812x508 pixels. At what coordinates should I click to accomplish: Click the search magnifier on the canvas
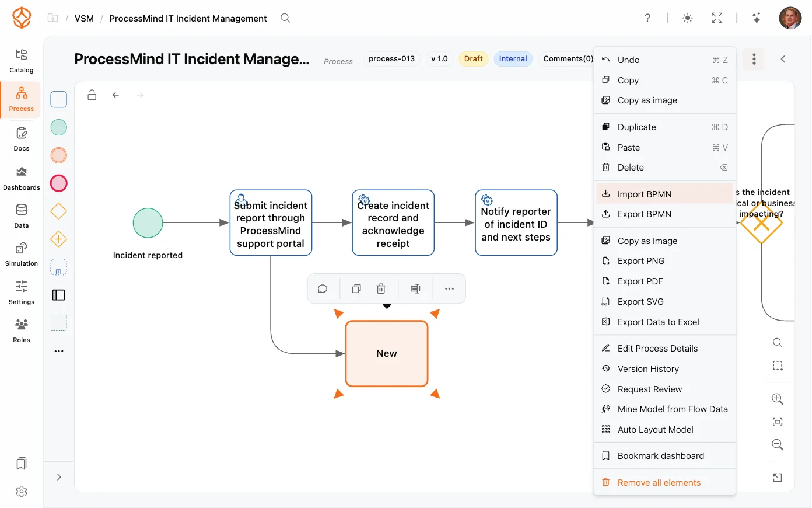point(778,343)
